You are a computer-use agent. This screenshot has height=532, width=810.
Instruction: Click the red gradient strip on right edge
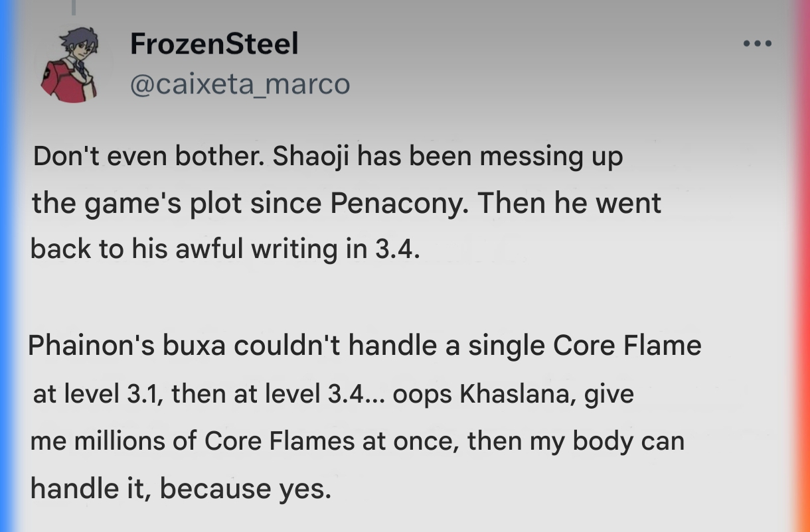(801, 266)
